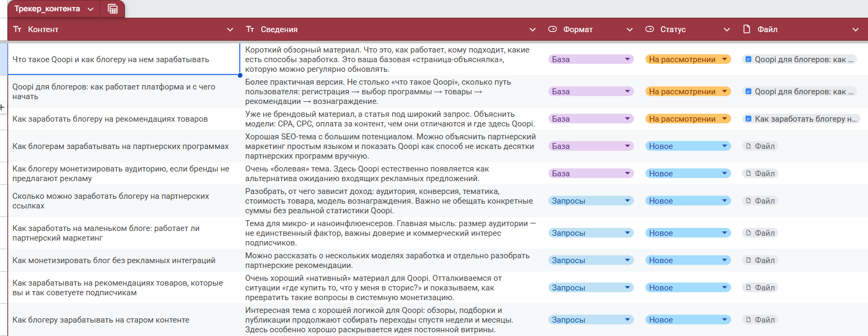Select cell 'Как блогеру зарабатывать на старом контенте'
The width and height of the screenshot is (868, 336).
click(124, 320)
